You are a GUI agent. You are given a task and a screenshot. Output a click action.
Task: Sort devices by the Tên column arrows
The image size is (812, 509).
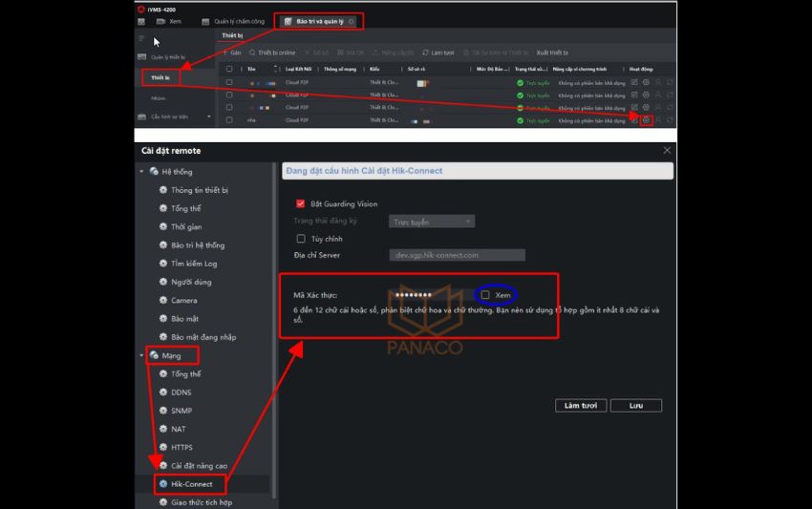point(275,69)
